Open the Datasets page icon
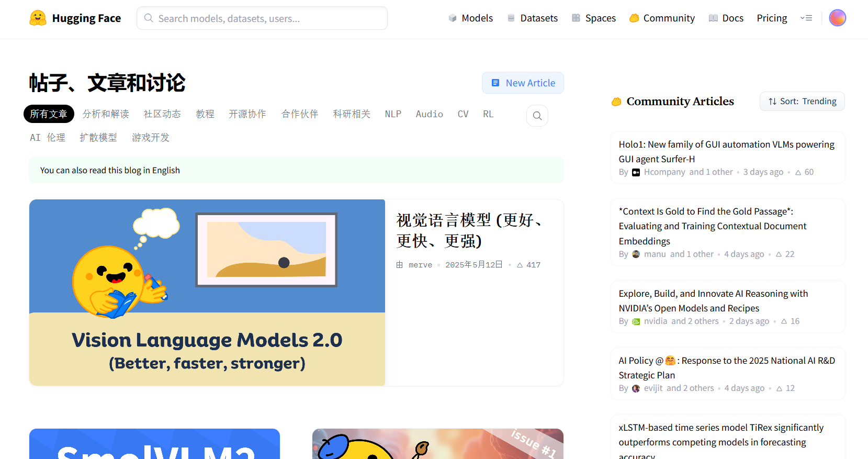 click(x=511, y=18)
